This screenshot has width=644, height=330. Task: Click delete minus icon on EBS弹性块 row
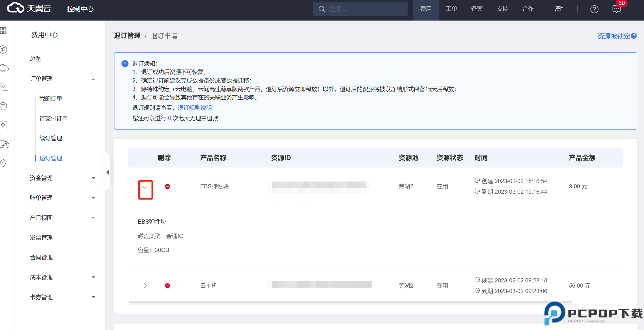click(x=168, y=186)
